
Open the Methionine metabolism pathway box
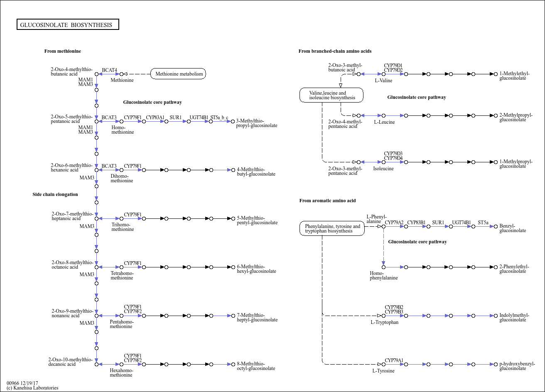[178, 74]
